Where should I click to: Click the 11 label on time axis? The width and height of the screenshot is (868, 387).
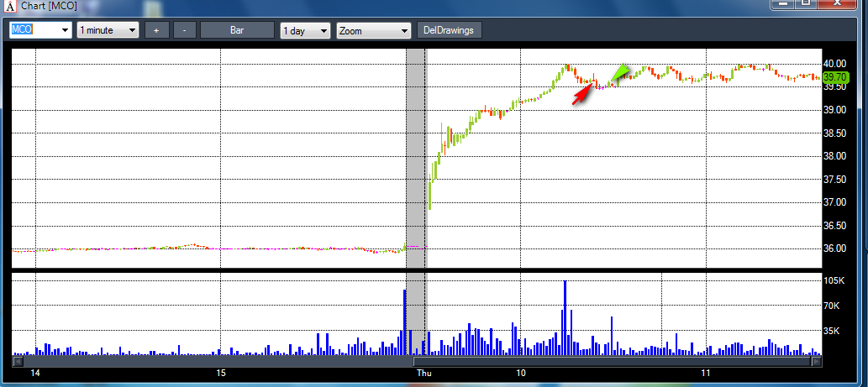706,374
